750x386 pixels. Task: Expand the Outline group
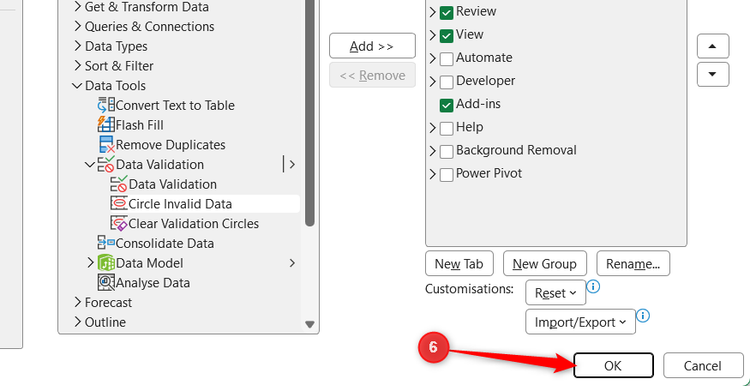tap(78, 322)
